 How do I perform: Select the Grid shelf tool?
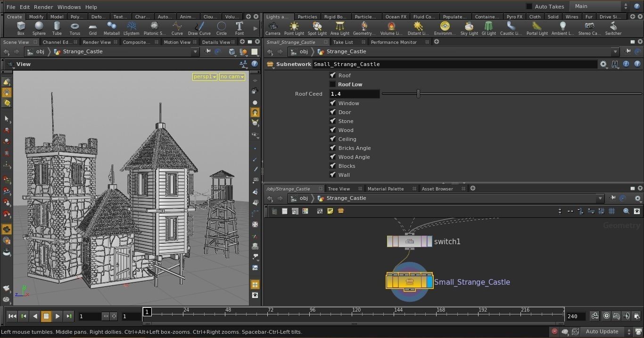pos(93,28)
